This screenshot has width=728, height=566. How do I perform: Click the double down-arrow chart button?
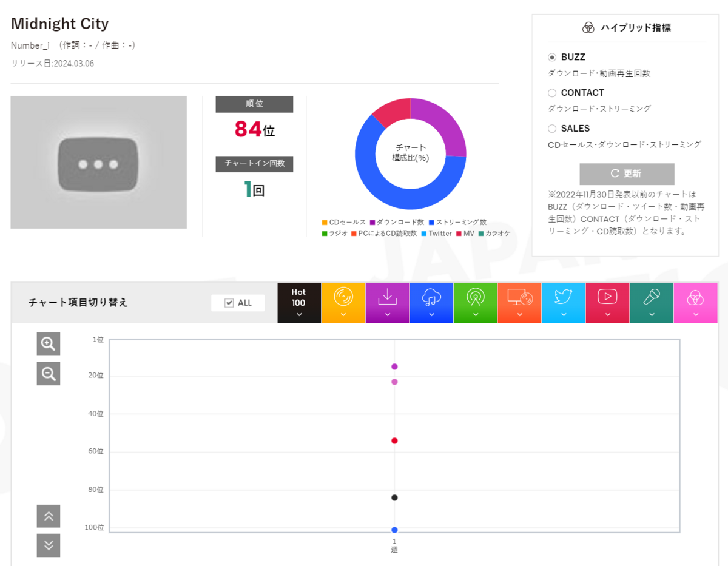point(49,545)
